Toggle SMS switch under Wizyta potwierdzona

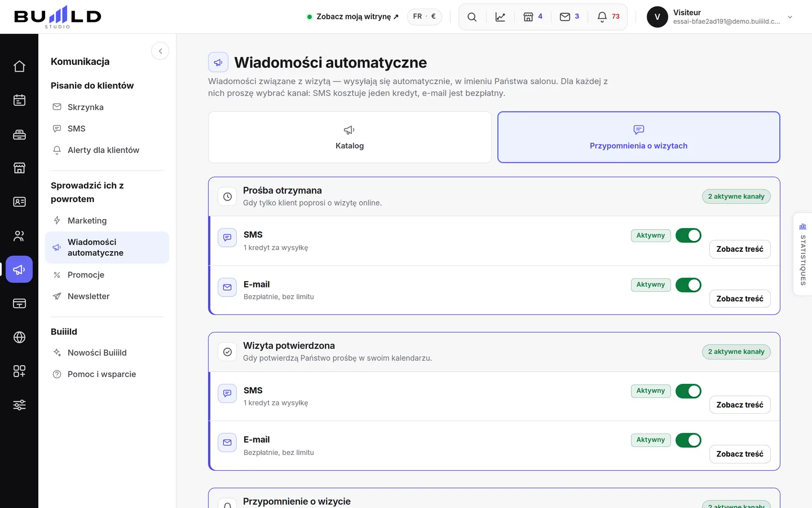click(x=689, y=391)
